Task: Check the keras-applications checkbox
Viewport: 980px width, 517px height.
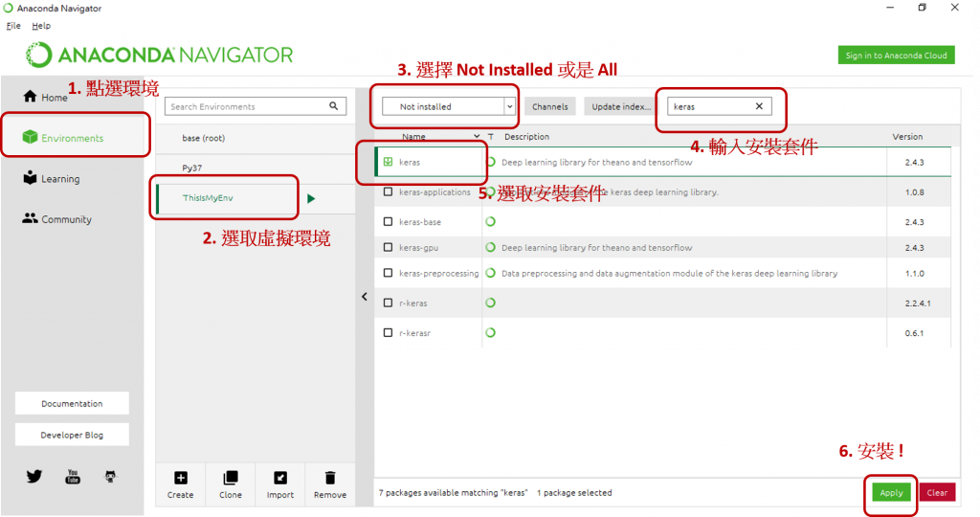Action: (389, 191)
